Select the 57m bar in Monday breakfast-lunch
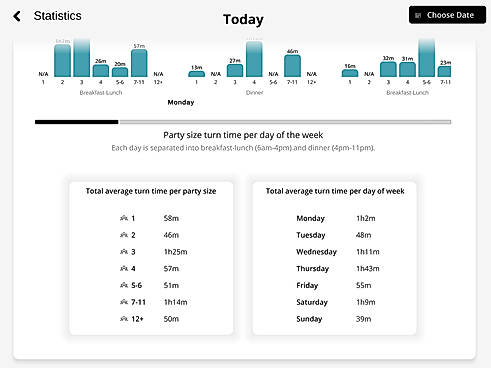The width and height of the screenshot is (491, 368). [139, 63]
